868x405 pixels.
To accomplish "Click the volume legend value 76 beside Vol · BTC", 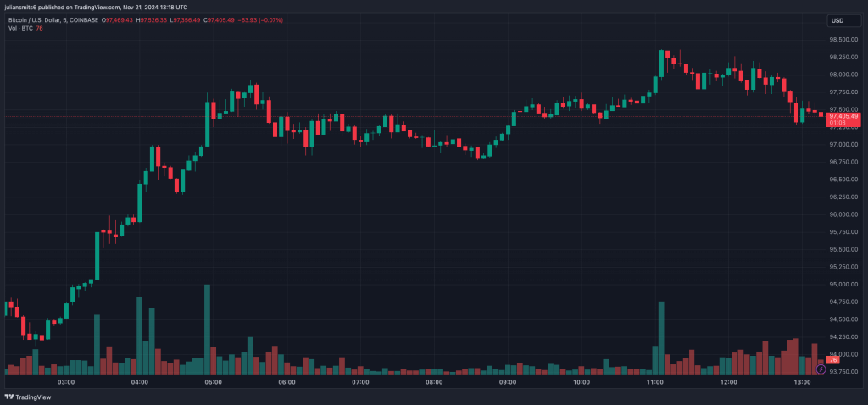I will 39,28.
